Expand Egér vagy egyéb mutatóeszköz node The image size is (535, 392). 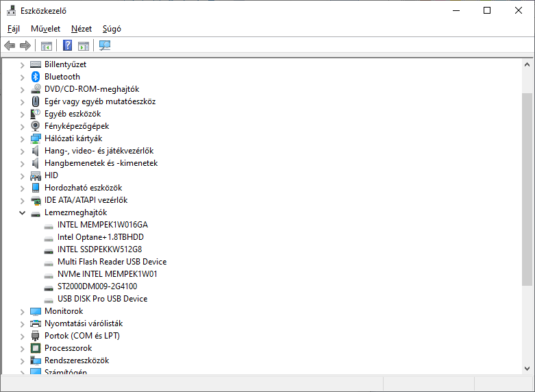pos(22,101)
